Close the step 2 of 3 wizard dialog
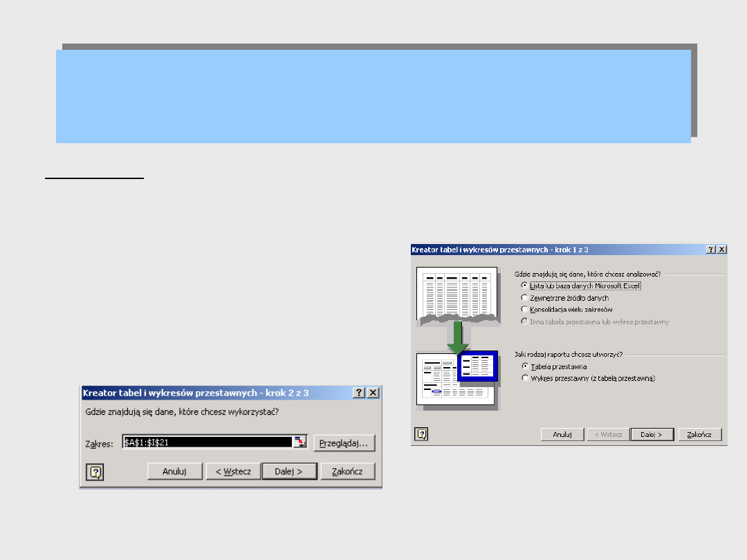The height and width of the screenshot is (560, 747). (373, 393)
